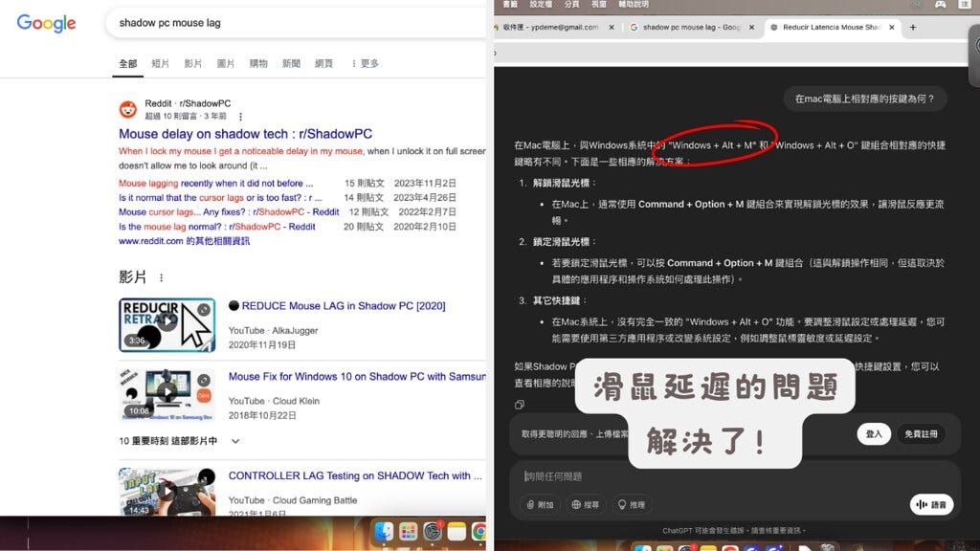Screen dimensions: 980x551
Task: Open 'Mouse delay on shadow tech' link
Action: point(245,134)
